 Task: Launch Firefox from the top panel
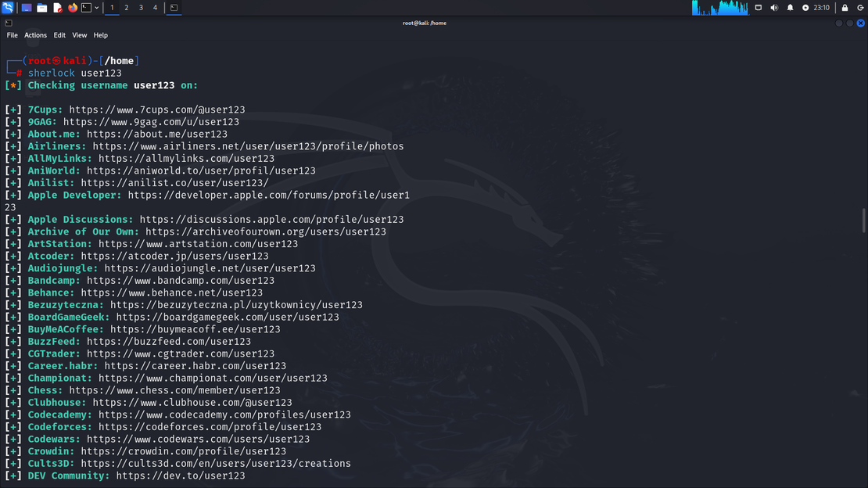coord(73,7)
